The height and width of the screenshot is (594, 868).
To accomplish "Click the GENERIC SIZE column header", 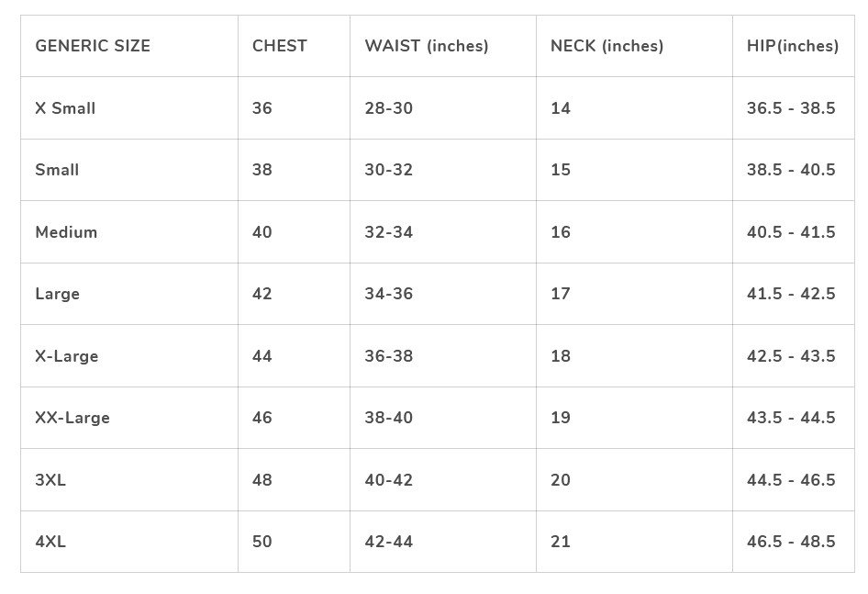I will 93,46.
